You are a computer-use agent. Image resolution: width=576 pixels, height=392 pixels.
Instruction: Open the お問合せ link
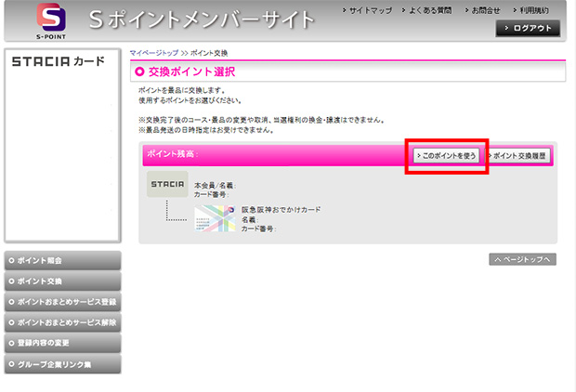(482, 9)
